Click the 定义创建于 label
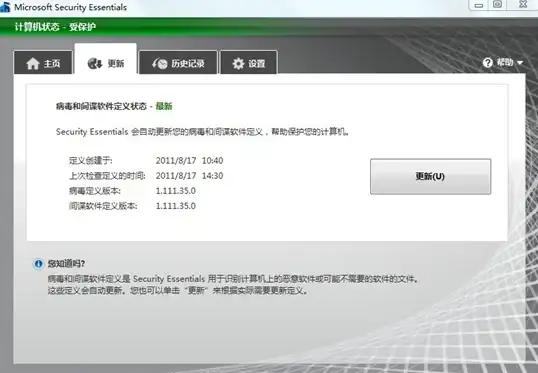Screen dimensions: 538x373 click(91, 160)
